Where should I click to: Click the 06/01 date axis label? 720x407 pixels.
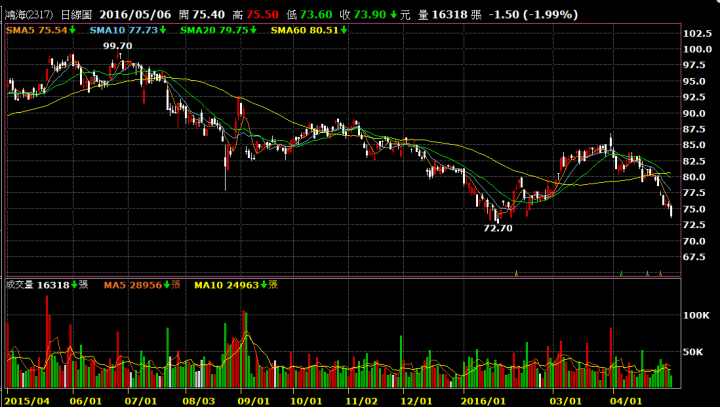(x=85, y=401)
